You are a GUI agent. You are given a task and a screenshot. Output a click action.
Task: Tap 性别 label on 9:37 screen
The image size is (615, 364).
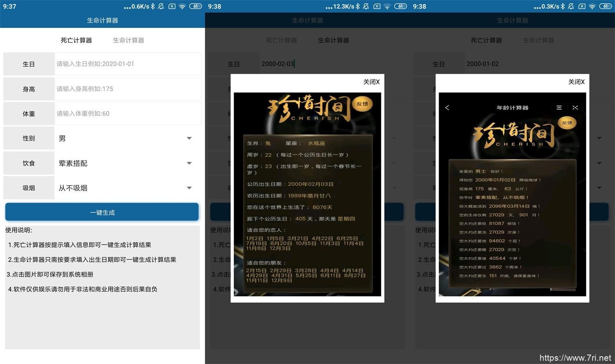tap(29, 138)
